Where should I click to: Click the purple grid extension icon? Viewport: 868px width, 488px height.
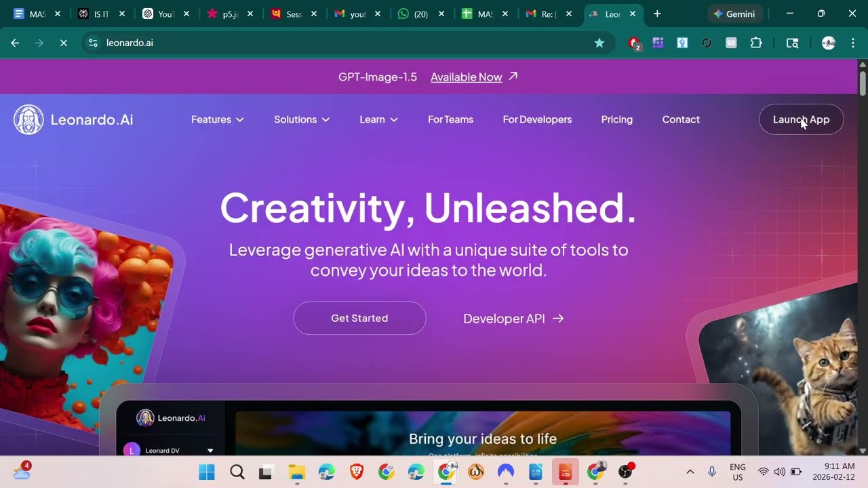click(x=658, y=43)
